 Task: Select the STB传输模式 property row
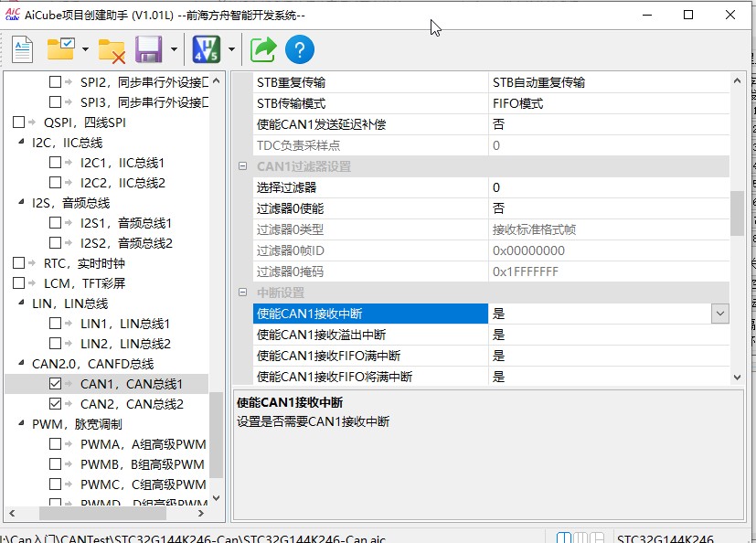491,103
